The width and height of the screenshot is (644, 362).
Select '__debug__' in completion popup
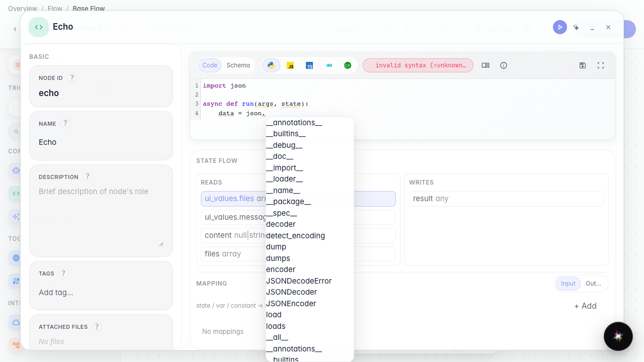click(309, 145)
